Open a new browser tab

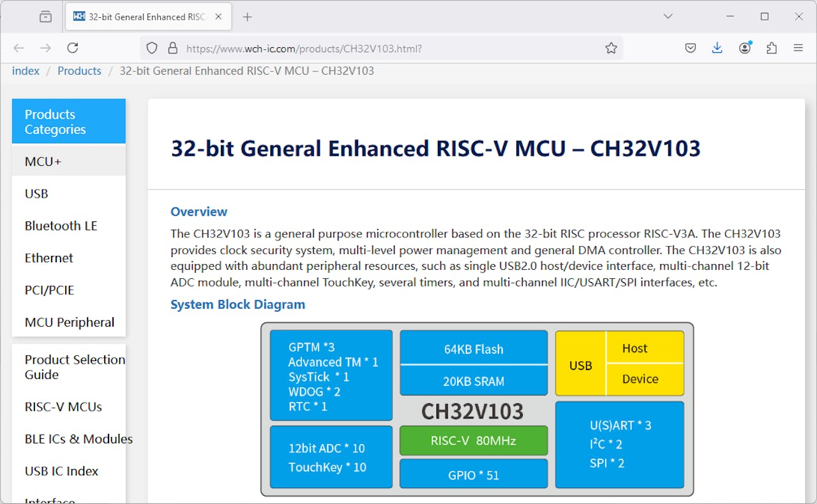pyautogui.click(x=248, y=17)
